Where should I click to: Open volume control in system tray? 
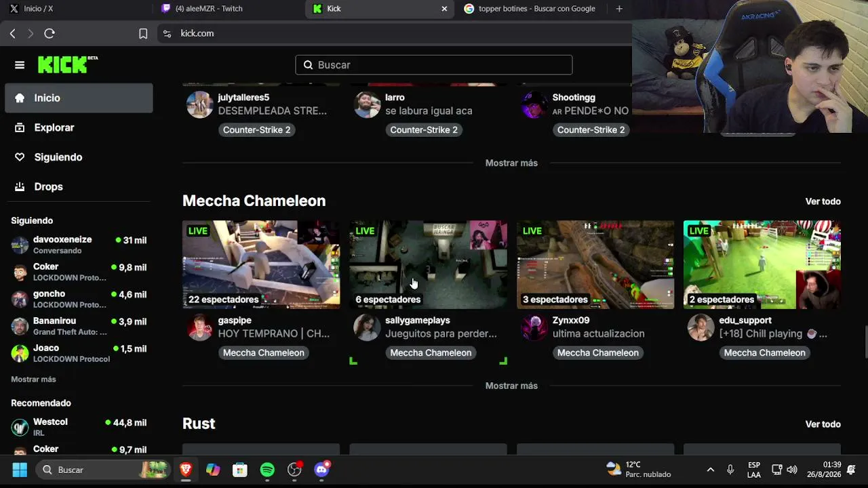(x=792, y=470)
